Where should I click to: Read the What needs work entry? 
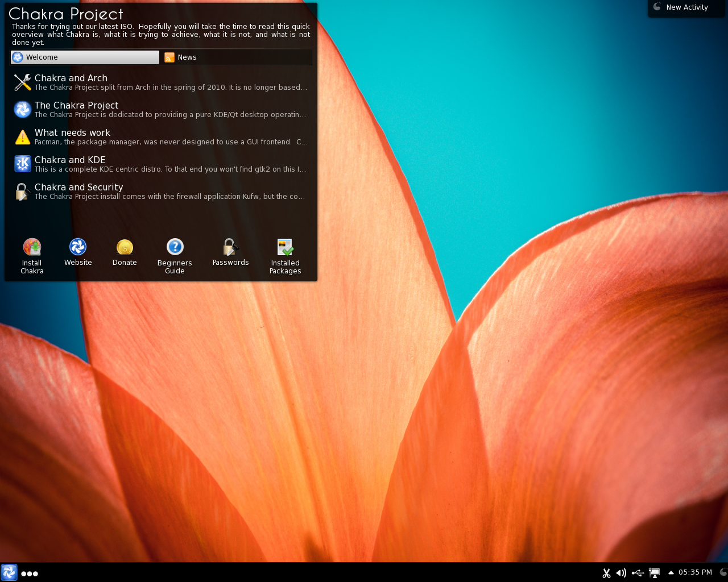[160, 137]
